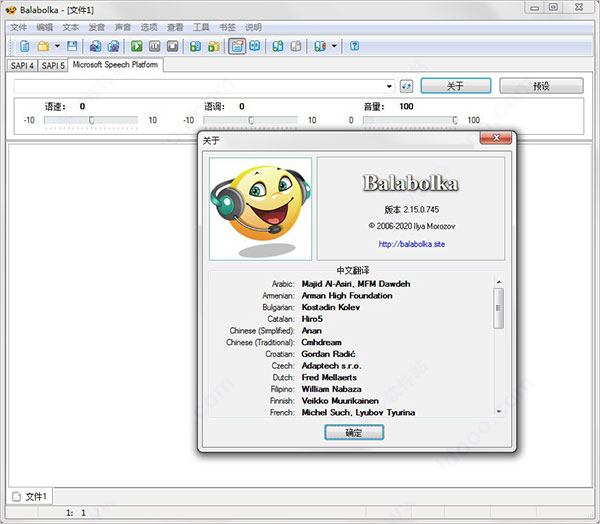The width and height of the screenshot is (600, 524).
Task: Click the 语调 pitch slider handle
Action: [251, 121]
